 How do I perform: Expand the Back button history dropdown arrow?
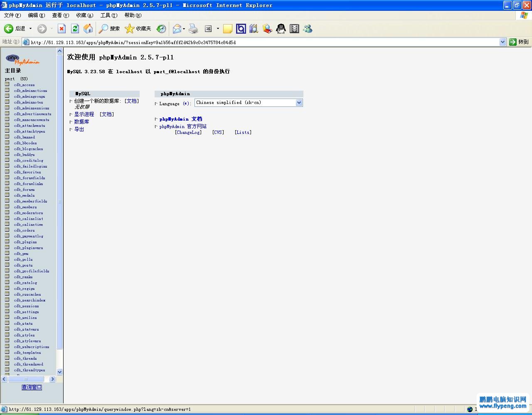[30, 29]
